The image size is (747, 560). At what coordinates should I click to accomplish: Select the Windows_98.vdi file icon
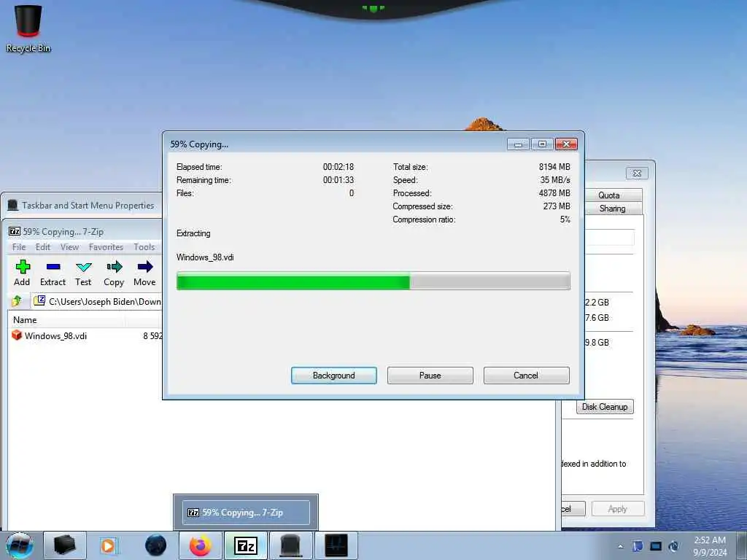coord(17,335)
